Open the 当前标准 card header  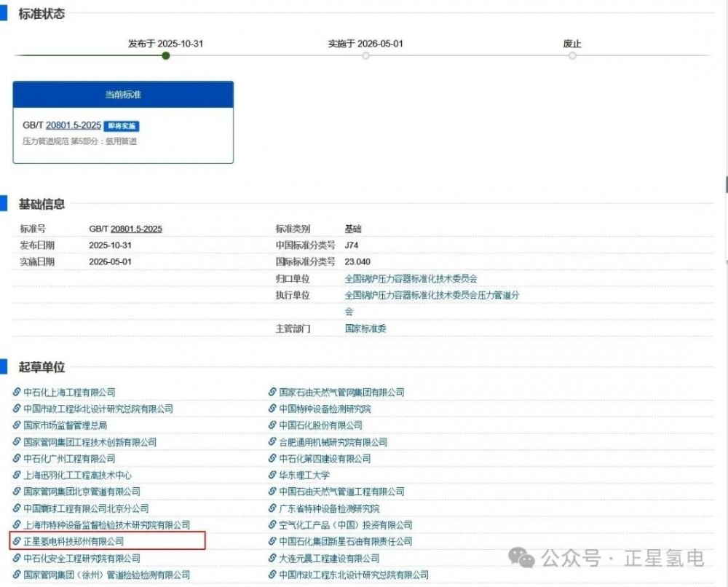123,95
